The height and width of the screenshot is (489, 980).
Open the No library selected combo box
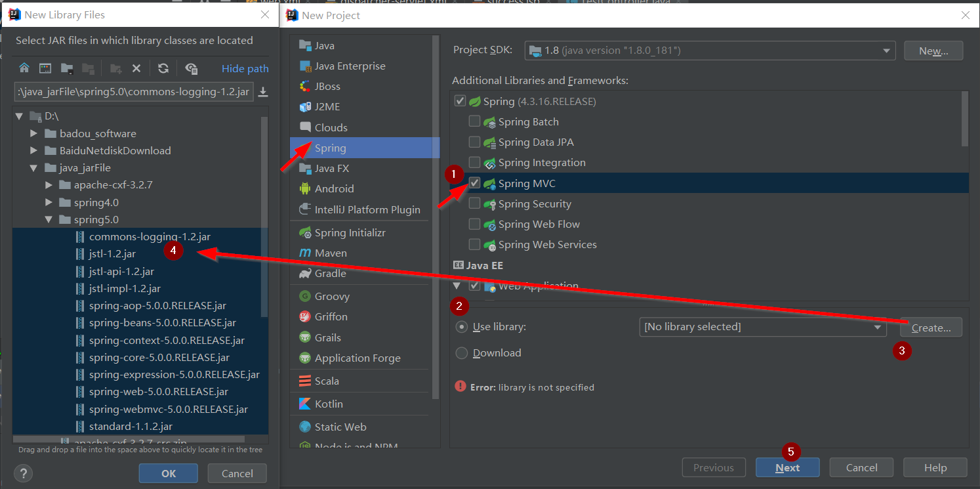coord(764,327)
